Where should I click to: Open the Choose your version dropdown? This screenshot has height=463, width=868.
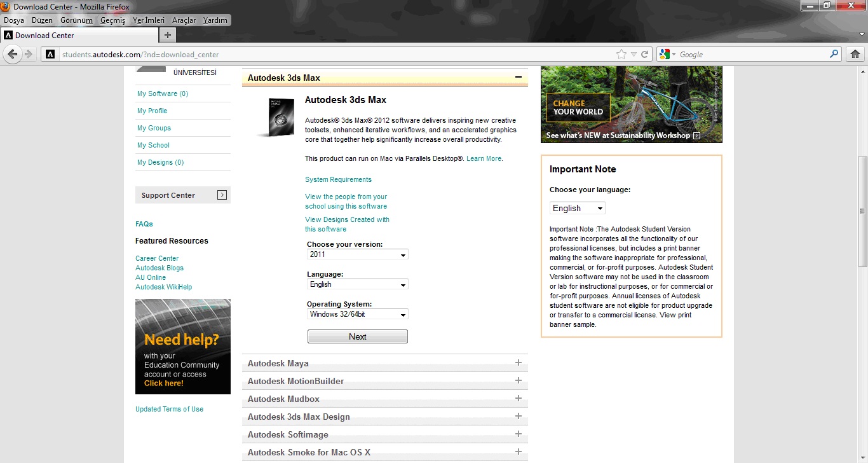point(358,254)
